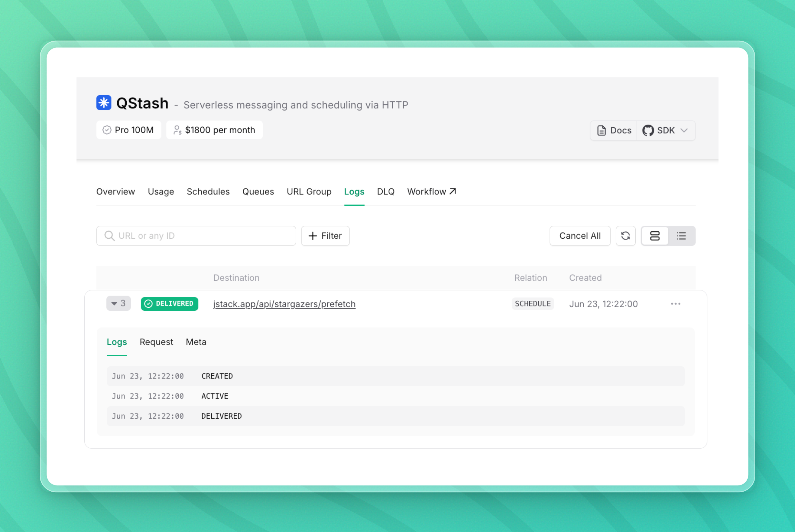Switch to flat list view
This screenshot has width=795, height=532.
pos(681,236)
